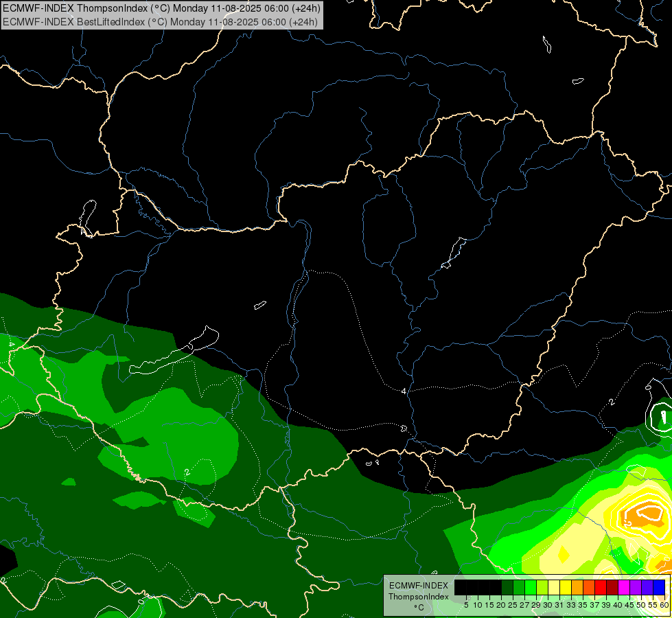The height and width of the screenshot is (618, 672).
Task: Click legend scale value '25'
Action: (513, 605)
